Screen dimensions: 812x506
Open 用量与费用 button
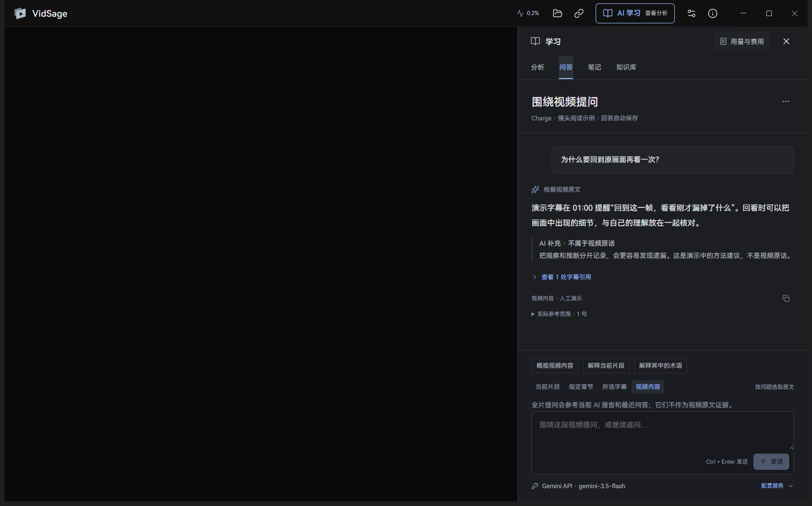(x=742, y=41)
